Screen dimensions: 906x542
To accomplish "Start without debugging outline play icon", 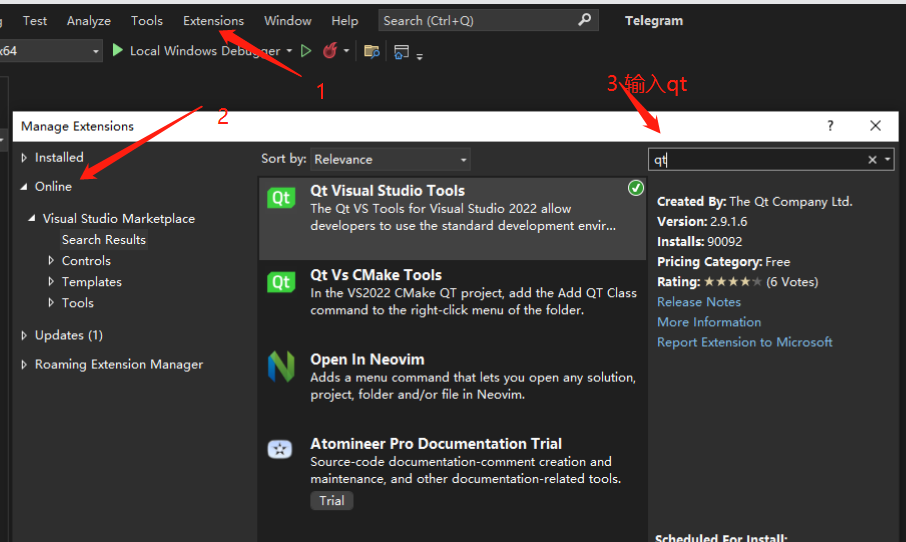I will [306, 51].
